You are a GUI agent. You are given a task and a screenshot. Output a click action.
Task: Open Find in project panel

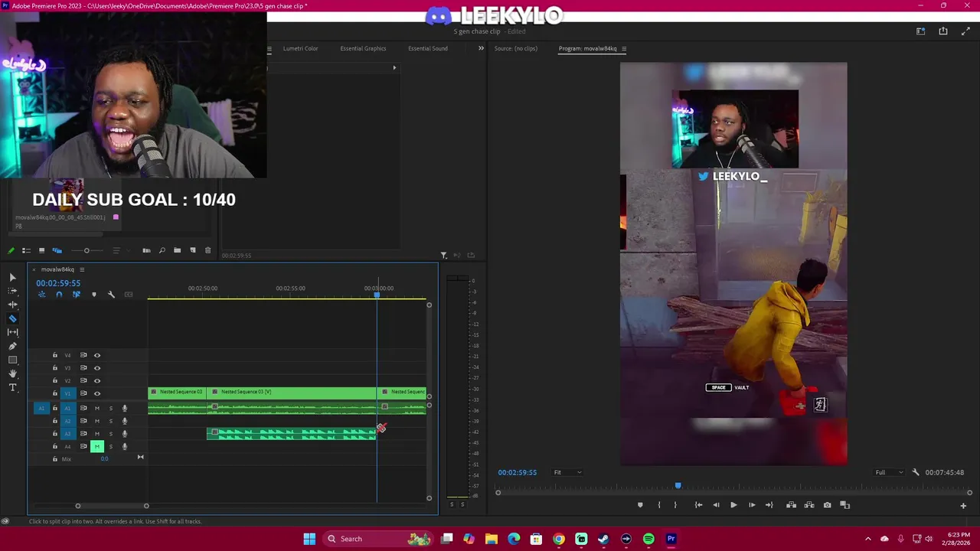click(x=162, y=250)
